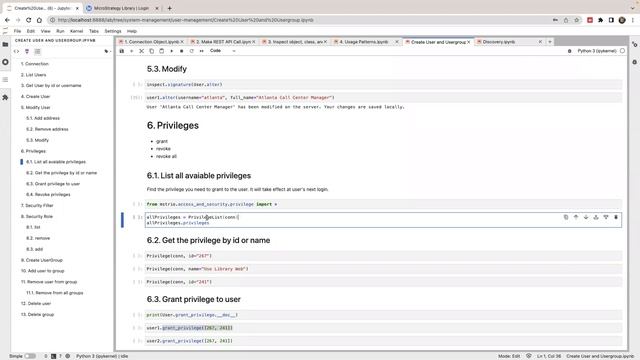Jump to 9. Create UserGroup heading
Image resolution: width=640 pixels, height=360 pixels.
(x=42, y=260)
